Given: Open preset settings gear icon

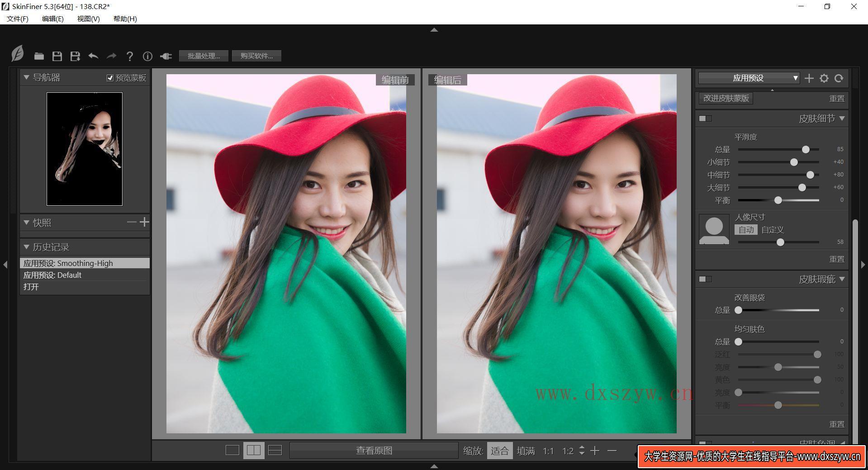Looking at the screenshot, I should coord(824,78).
